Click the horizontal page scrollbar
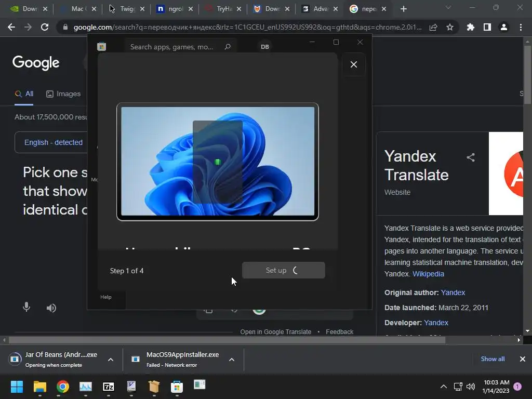Viewport: 532px width, 399px height. click(227, 340)
